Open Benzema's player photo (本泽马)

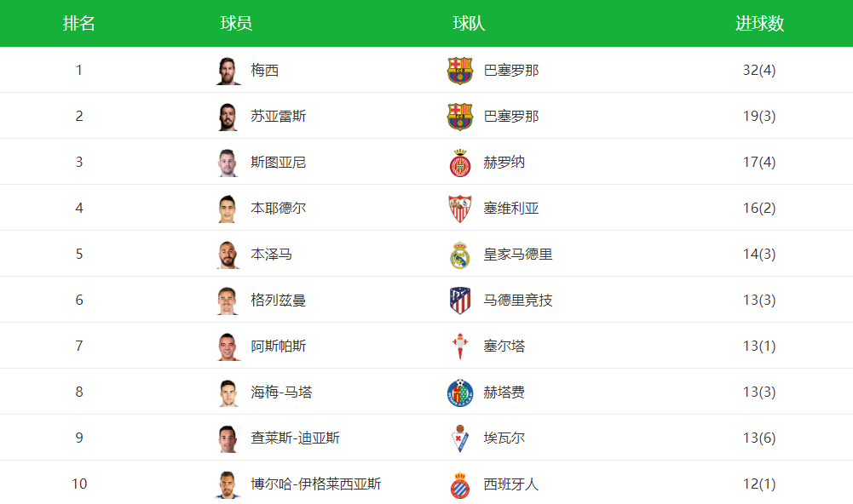coord(228,254)
